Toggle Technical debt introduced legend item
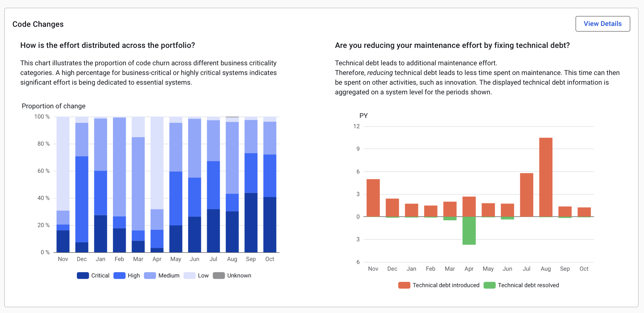The image size is (644, 313). [439, 285]
